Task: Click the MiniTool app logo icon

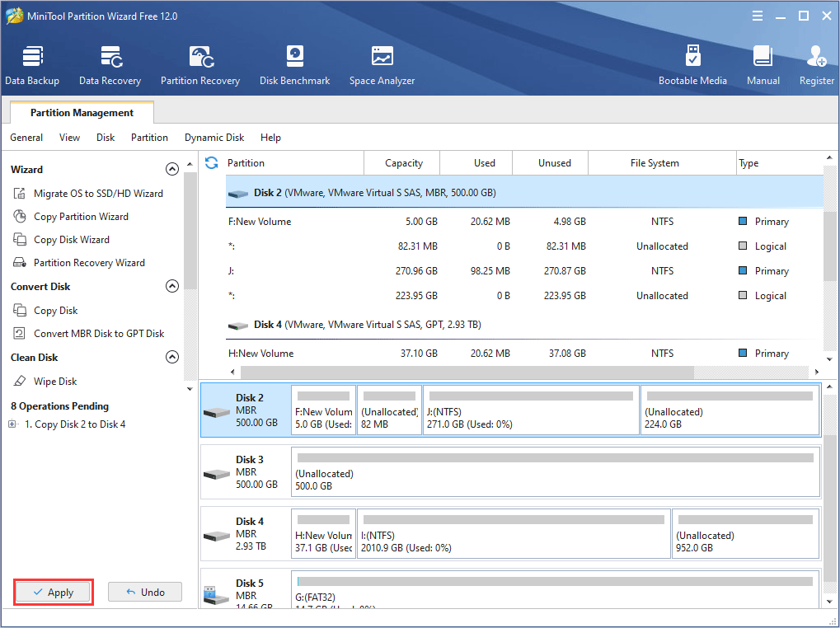Action: point(15,16)
